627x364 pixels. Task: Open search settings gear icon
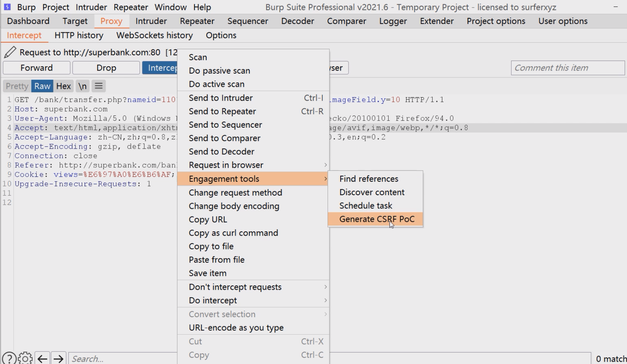pos(25,358)
